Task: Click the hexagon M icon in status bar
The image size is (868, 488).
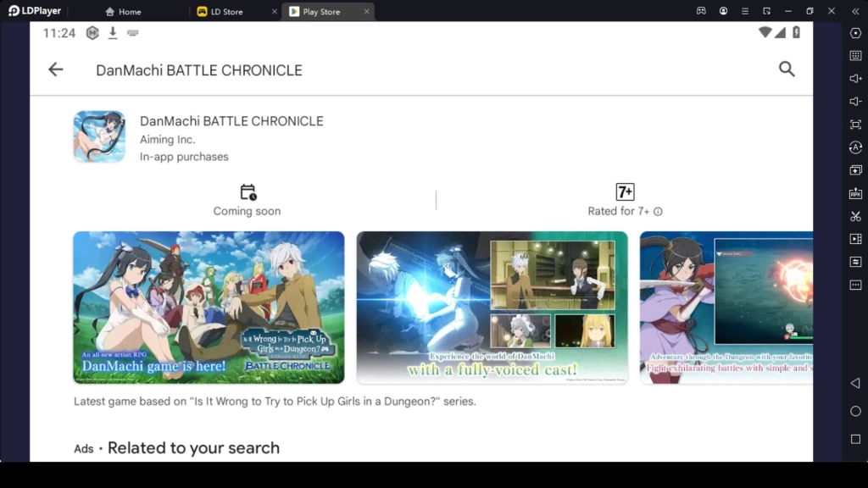Action: pos(92,33)
